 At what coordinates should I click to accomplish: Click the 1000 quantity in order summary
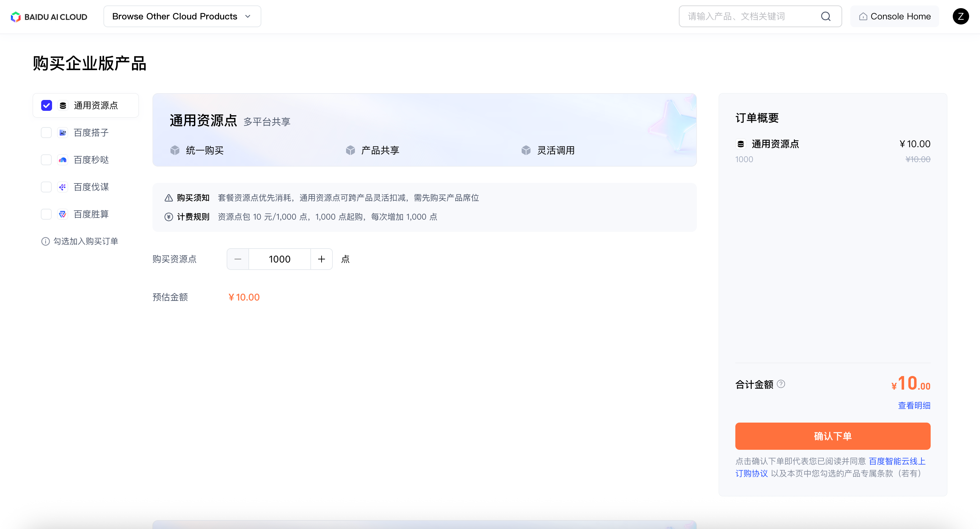click(x=744, y=159)
